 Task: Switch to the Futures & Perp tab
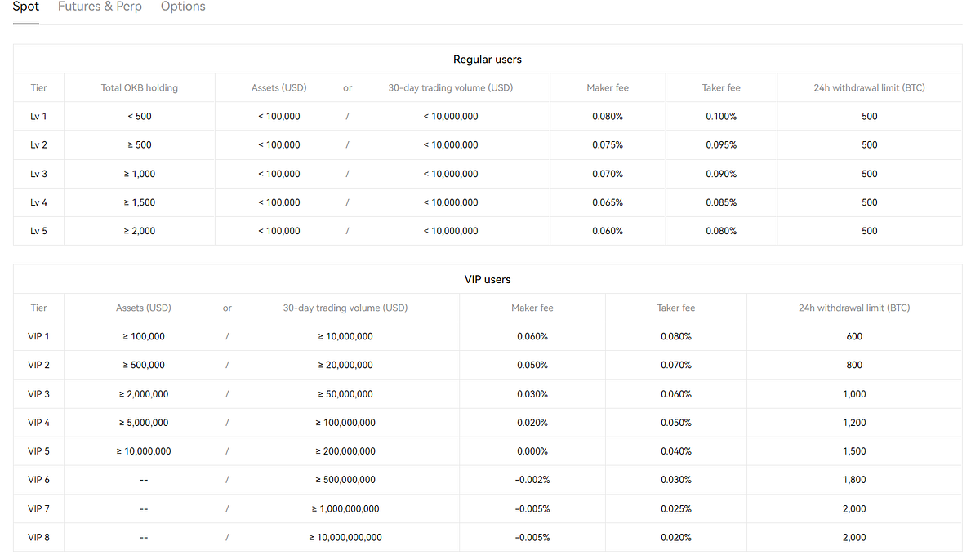(x=100, y=7)
